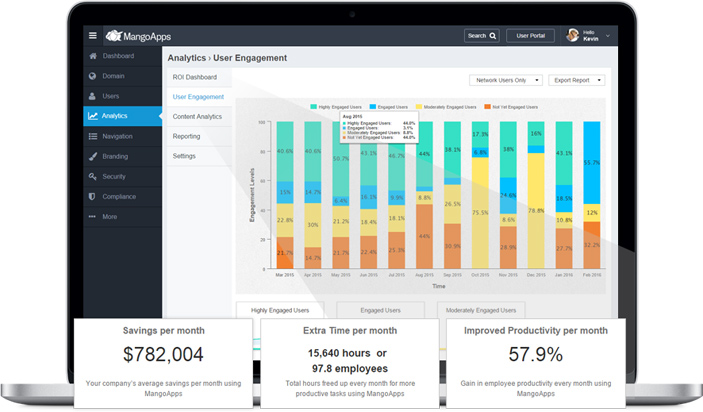Click the Analytics chart icon
Screen dimensions: 703x412
(x=93, y=116)
